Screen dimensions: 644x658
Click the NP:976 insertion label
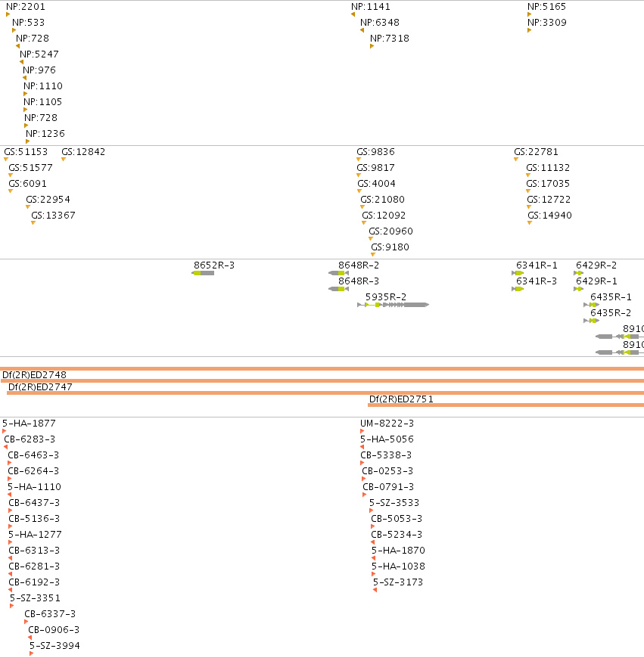coord(39,70)
